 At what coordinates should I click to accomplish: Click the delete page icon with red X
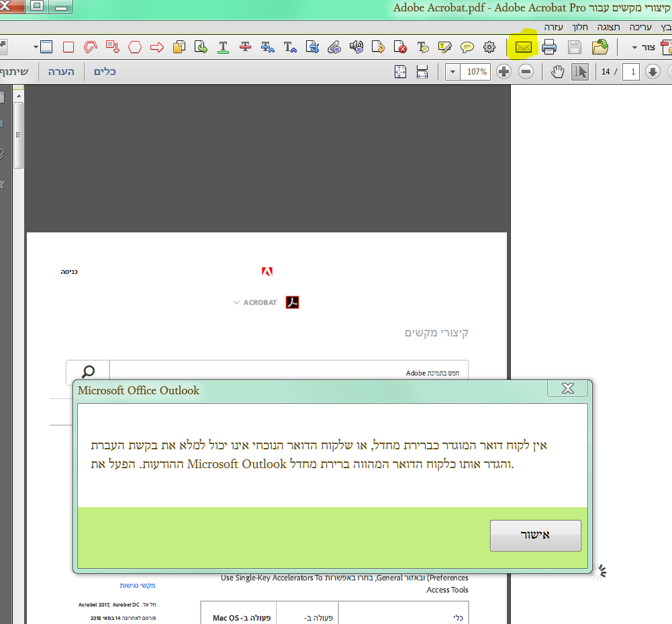click(400, 47)
